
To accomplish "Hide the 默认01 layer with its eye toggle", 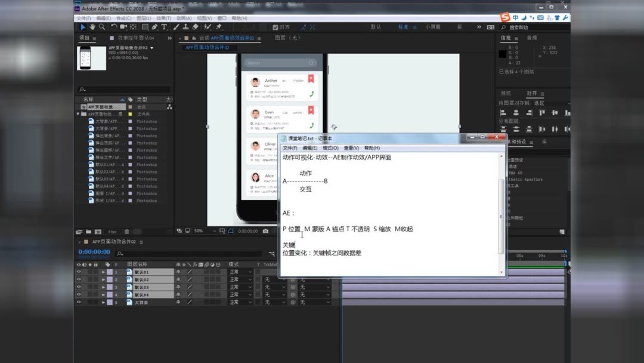I will click(x=78, y=270).
